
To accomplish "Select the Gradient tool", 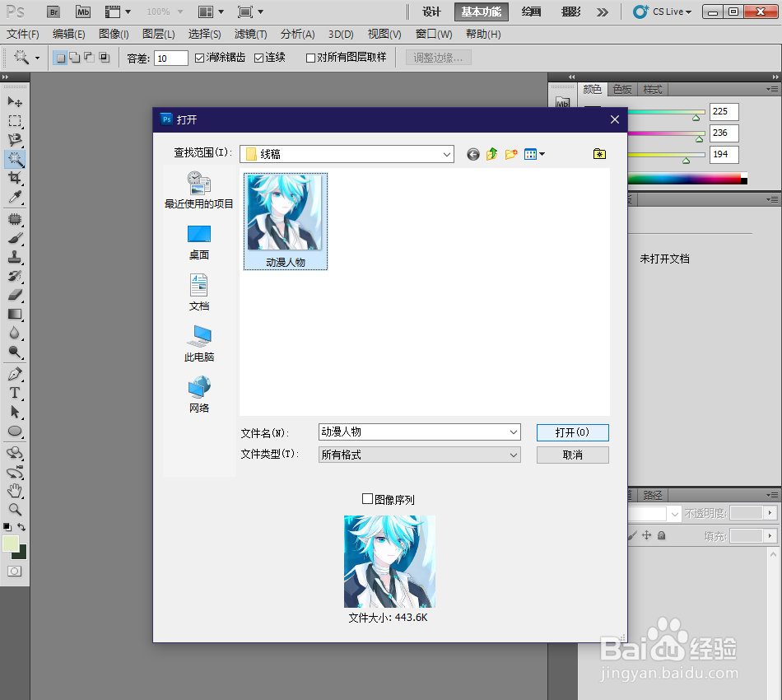I will 15,314.
